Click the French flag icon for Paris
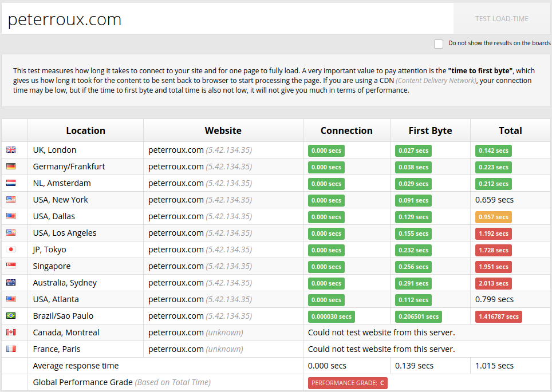 [11, 349]
